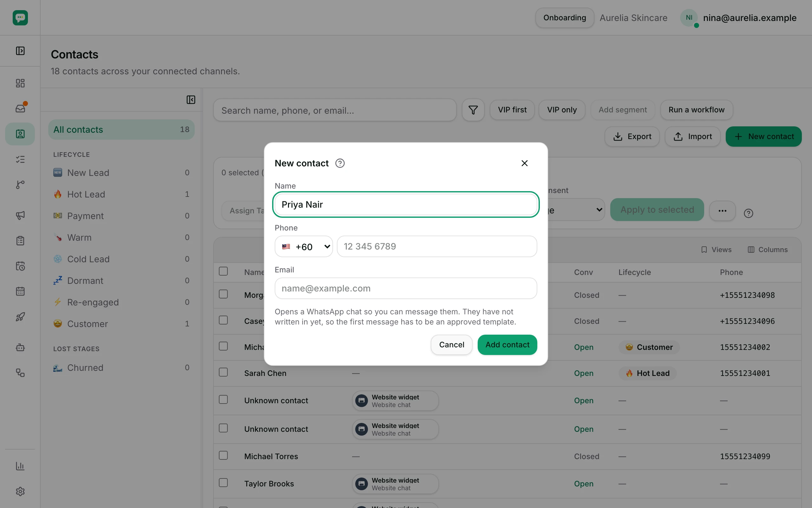Open the bot icon in sidebar

click(x=20, y=347)
